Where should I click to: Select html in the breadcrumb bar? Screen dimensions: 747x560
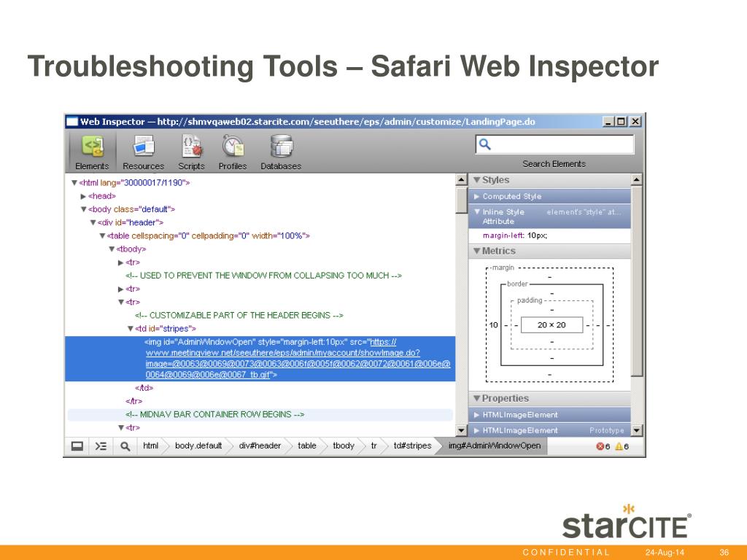150,446
